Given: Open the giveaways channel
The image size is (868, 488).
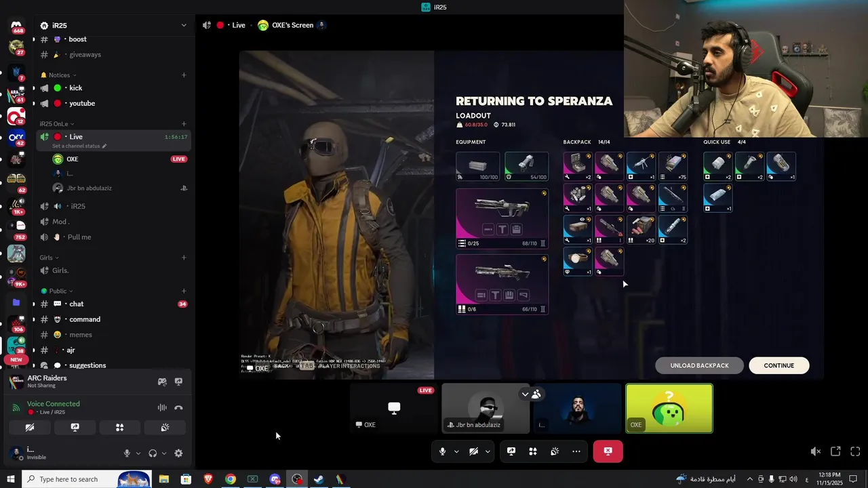Looking at the screenshot, I should tap(113, 55).
